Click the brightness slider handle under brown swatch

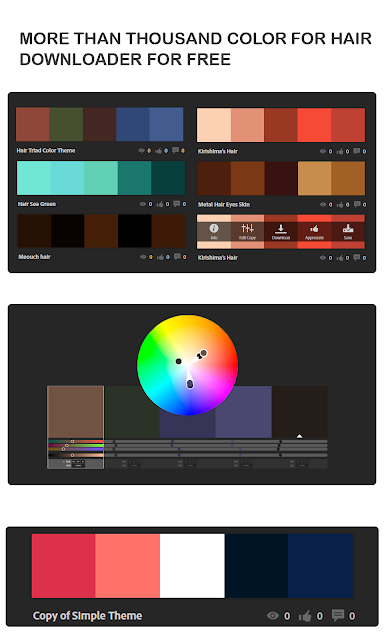(x=72, y=455)
